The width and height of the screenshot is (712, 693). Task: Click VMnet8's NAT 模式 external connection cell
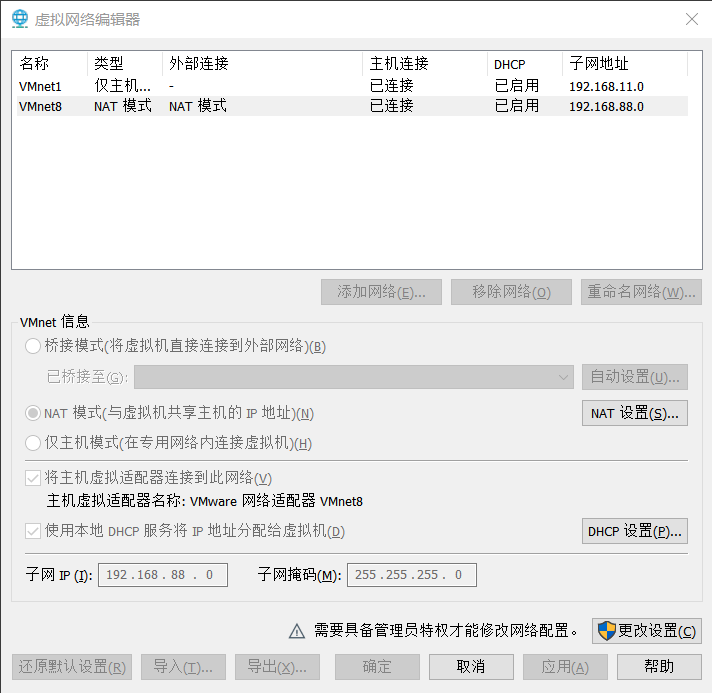[x=198, y=106]
